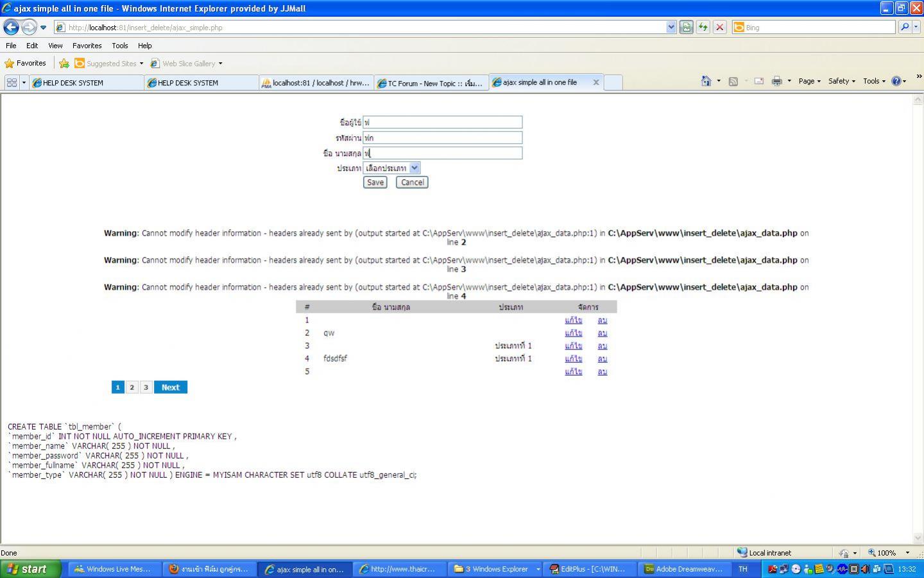Image resolution: width=924 pixels, height=578 pixels.
Task: Click Add to Favorites Bar icon
Action: 64,64
